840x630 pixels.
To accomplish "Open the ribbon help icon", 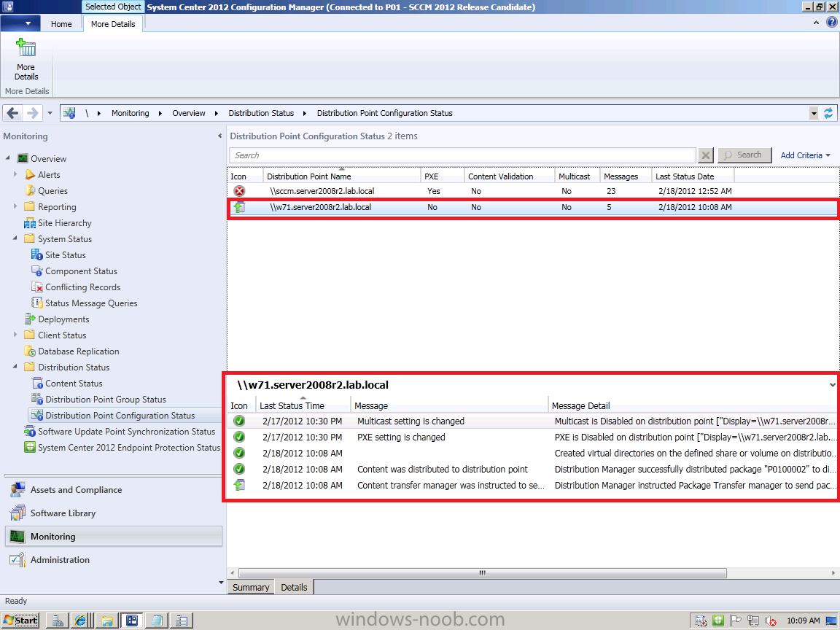I will [831, 22].
